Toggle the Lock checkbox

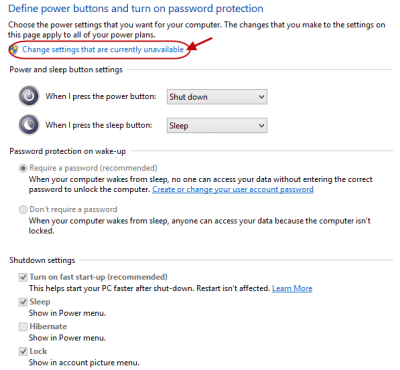(x=23, y=351)
